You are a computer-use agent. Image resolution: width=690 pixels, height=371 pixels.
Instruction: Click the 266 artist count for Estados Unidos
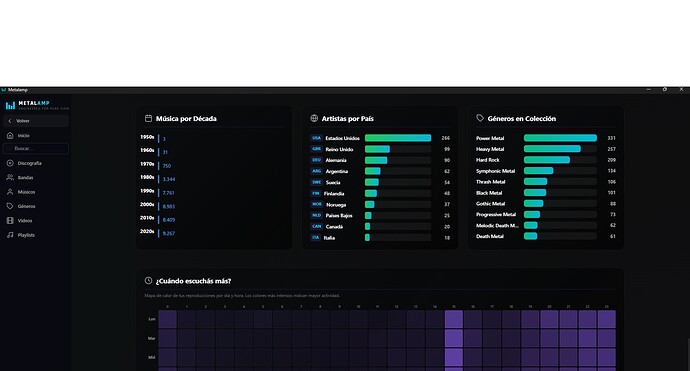coord(445,138)
